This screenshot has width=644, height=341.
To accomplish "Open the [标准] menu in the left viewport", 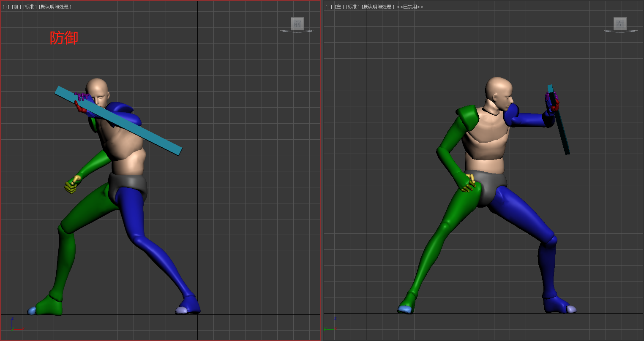I will 353,7.
